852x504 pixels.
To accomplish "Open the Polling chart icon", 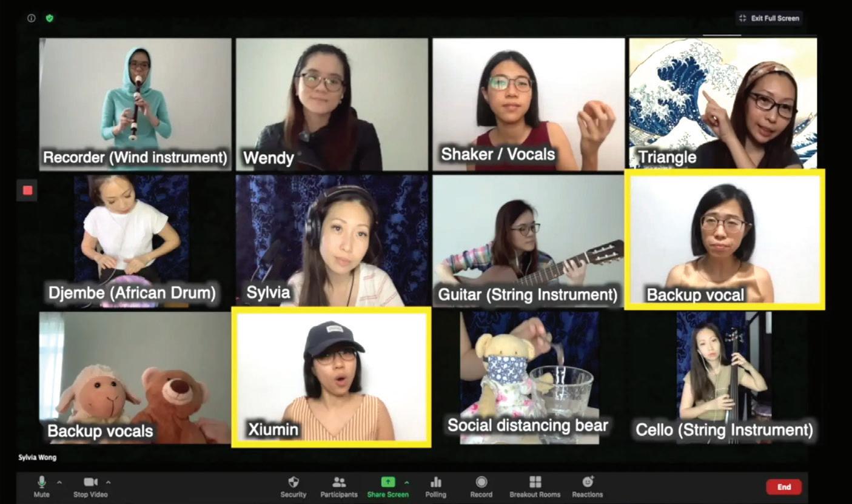I will point(435,482).
